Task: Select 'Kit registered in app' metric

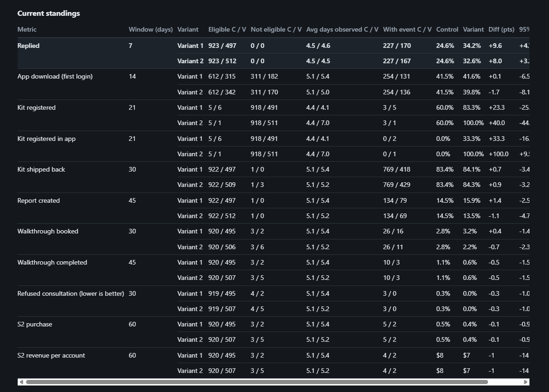Action: 47,139
